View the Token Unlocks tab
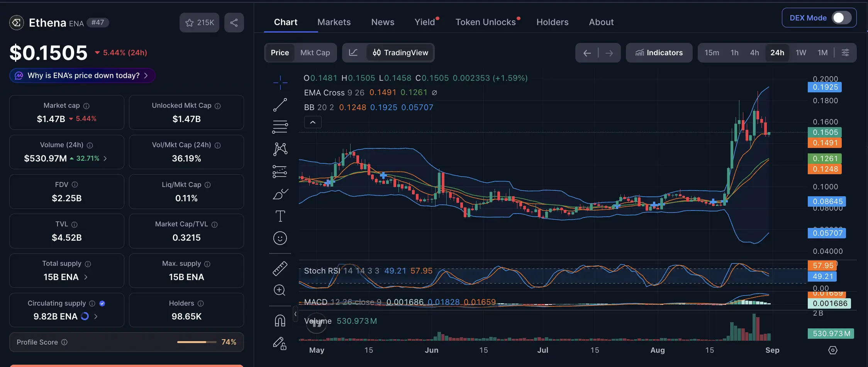Screen dimensions: 868x367 point(486,22)
